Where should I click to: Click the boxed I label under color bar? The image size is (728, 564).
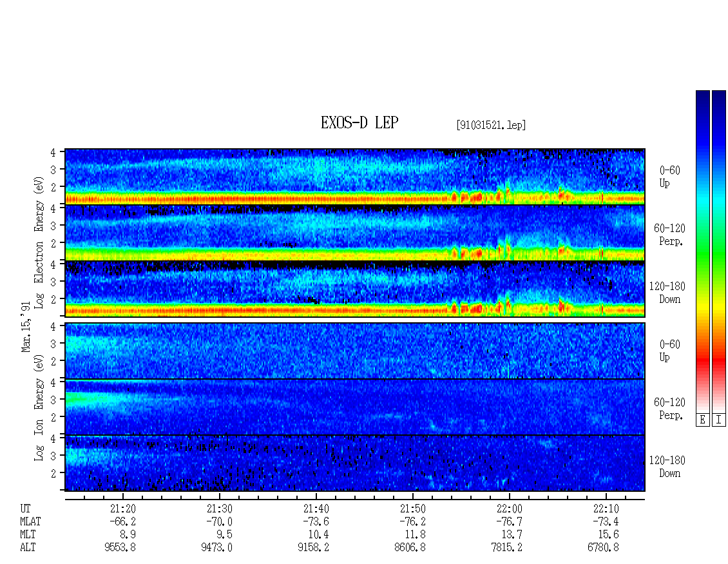[719, 420]
